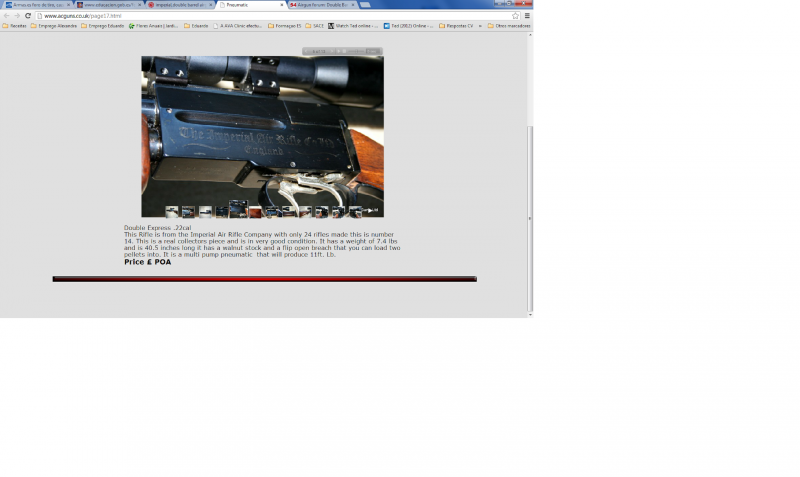Switch to the Imperial double barrel tab
Viewport: 800px width, 477px height.
pyautogui.click(x=180, y=5)
